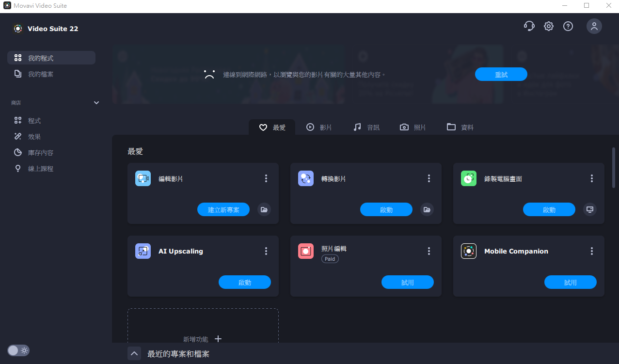Click the 照片編輯 app icon
The image size is (619, 364).
pyautogui.click(x=306, y=251)
